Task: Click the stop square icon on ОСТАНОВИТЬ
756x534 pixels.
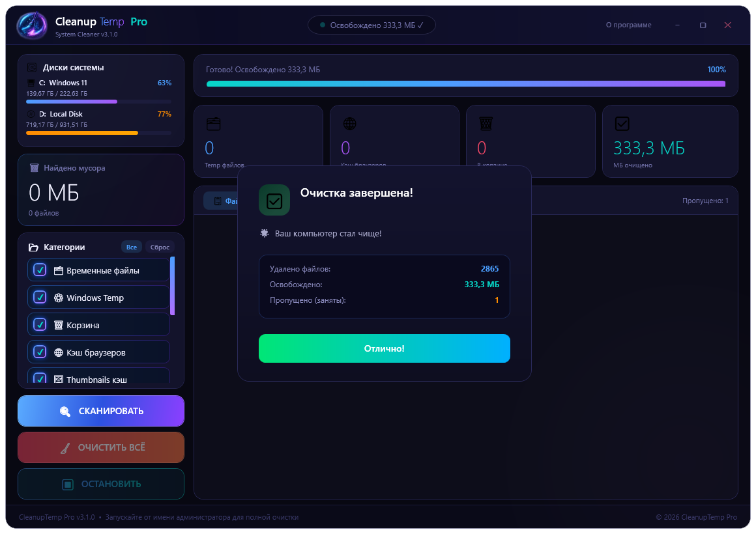Action: [68, 484]
